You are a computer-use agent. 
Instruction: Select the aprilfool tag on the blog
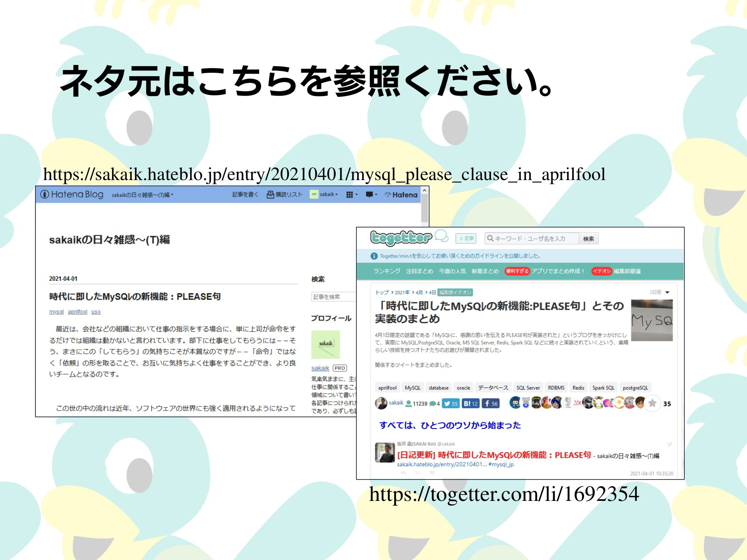pyautogui.click(x=77, y=312)
